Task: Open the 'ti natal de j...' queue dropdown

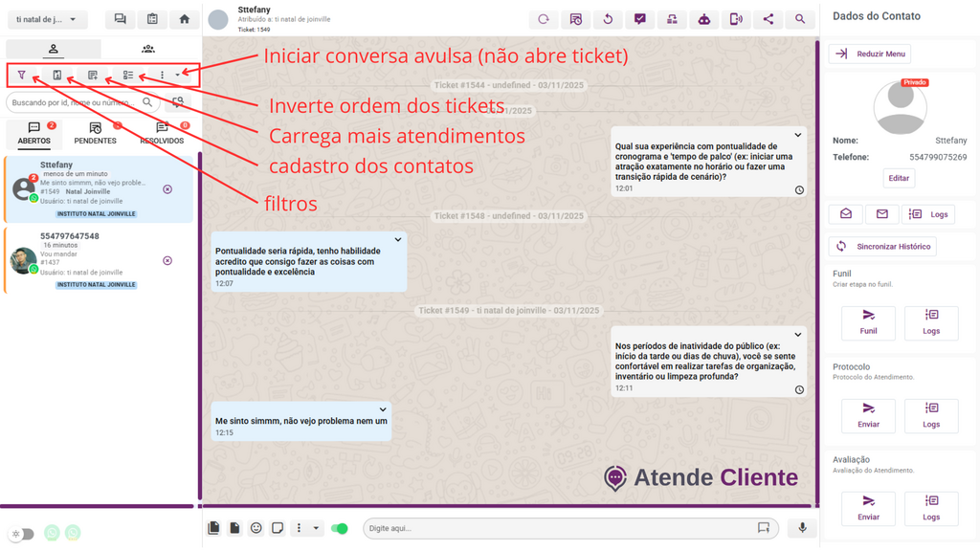Action: tap(47, 19)
